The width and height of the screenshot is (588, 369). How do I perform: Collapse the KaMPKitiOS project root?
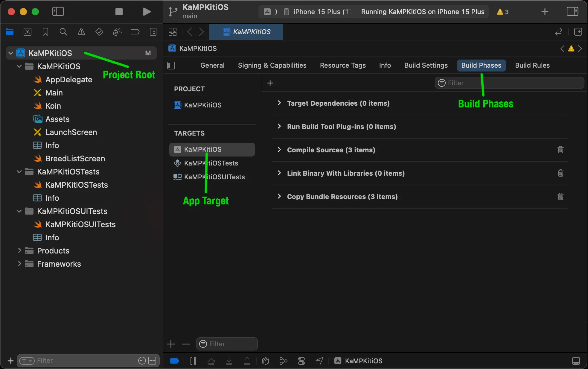click(x=11, y=53)
